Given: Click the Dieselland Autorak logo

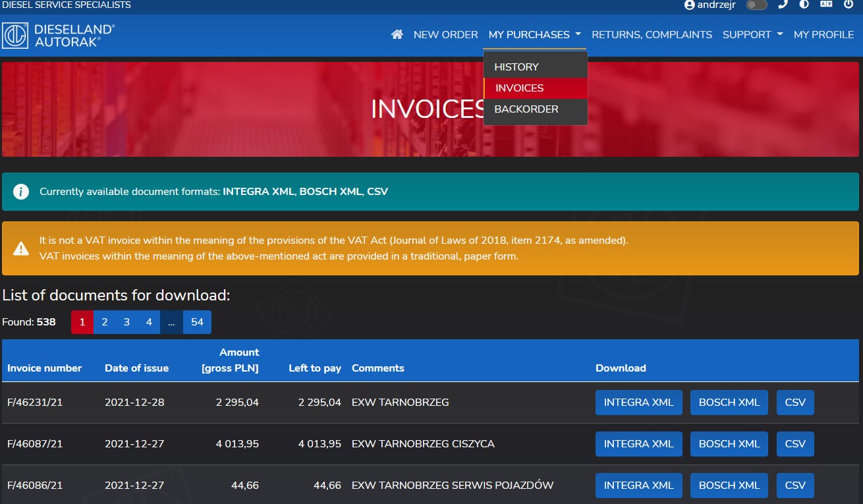Looking at the screenshot, I should 59,35.
